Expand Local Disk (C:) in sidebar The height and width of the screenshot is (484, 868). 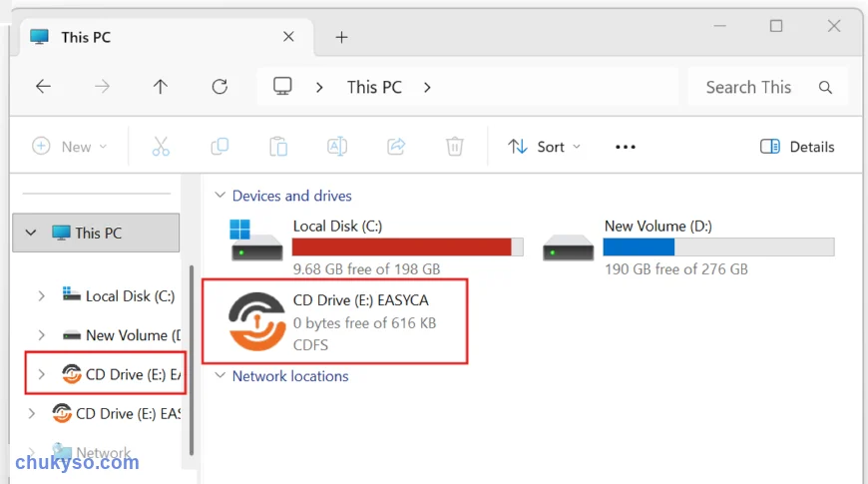[x=42, y=296]
